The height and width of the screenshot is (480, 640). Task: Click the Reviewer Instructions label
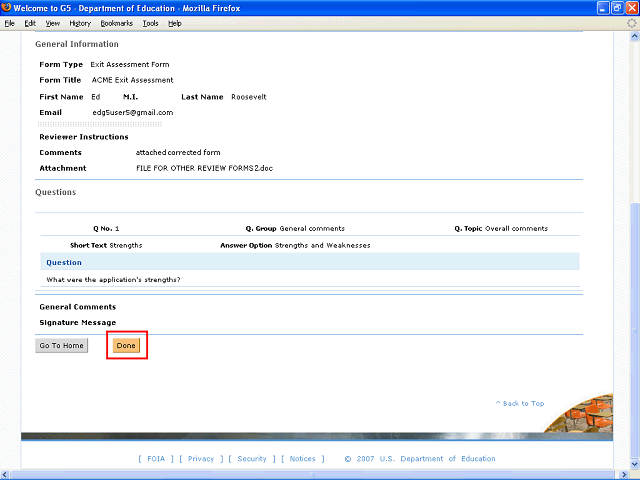pos(84,137)
